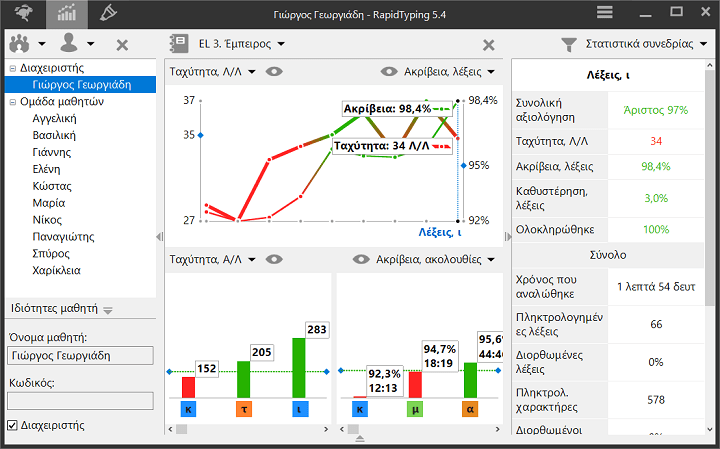The width and height of the screenshot is (720, 449).
Task: Click the orange α key tile
Action: (470, 409)
